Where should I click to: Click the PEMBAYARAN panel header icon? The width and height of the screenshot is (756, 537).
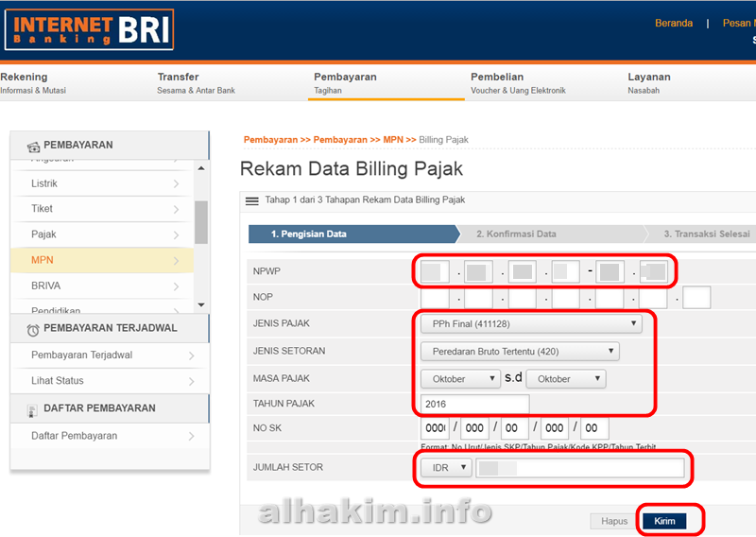click(x=33, y=147)
